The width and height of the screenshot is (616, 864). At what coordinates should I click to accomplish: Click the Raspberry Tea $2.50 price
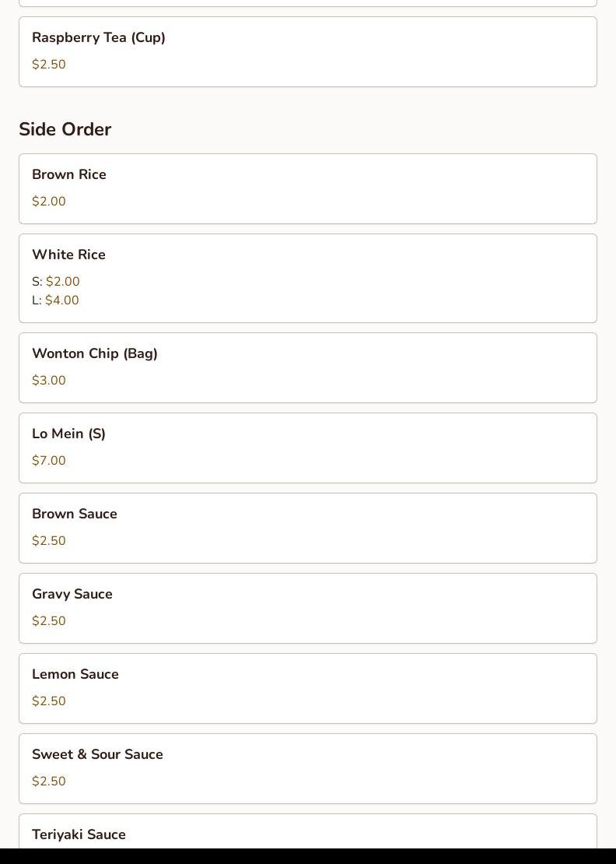point(49,65)
